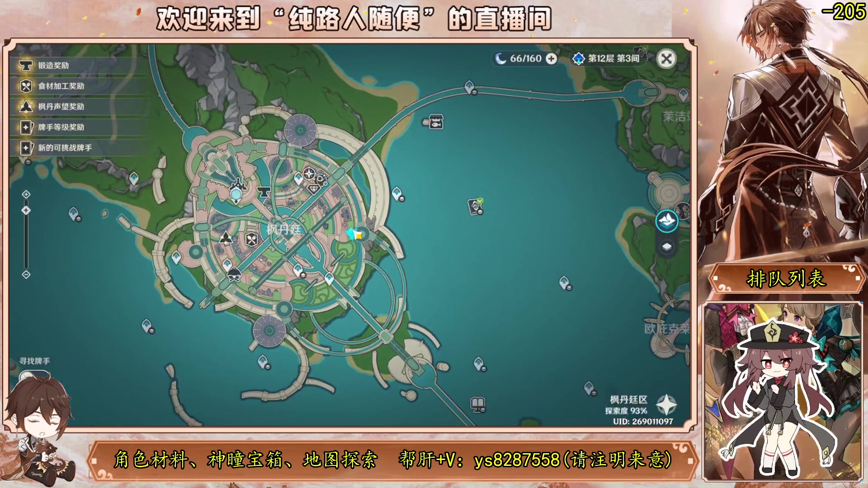Zoom in with the slider's top plus diamond
868x488 pixels.
click(26, 194)
